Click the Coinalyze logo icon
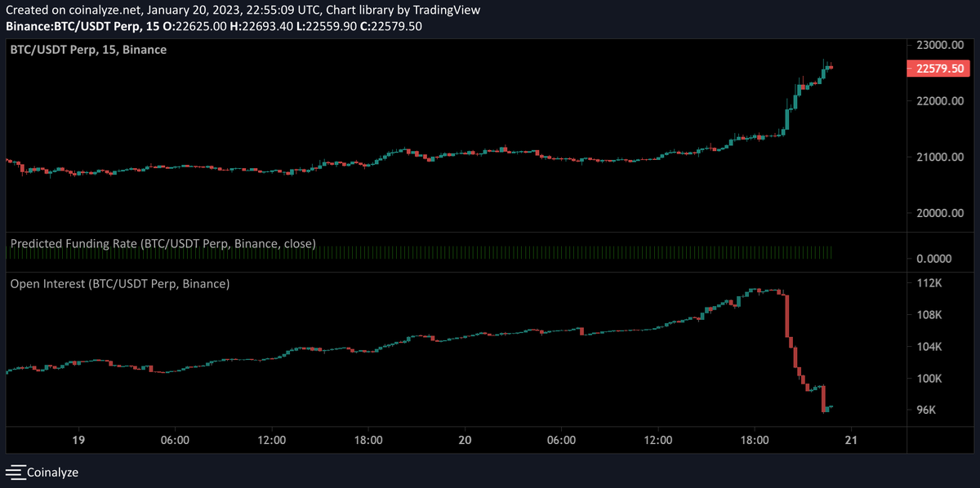 (16, 472)
